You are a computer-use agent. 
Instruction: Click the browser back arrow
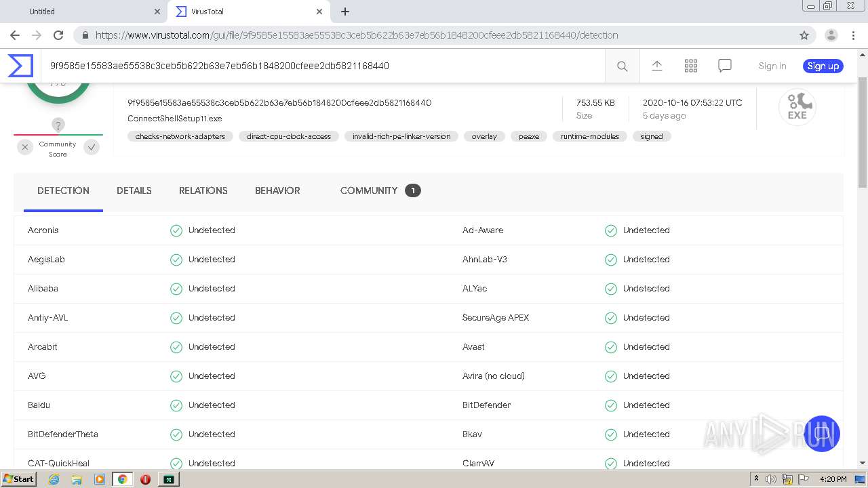tap(15, 35)
